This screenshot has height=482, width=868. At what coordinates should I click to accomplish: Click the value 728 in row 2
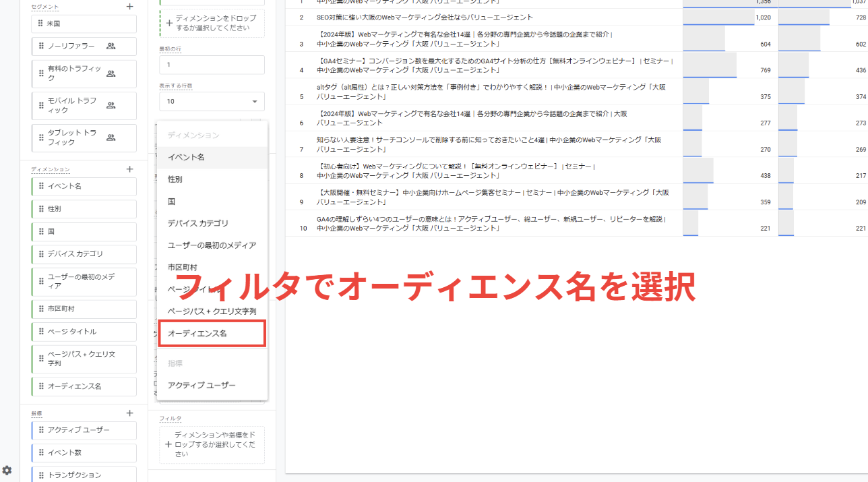point(860,18)
